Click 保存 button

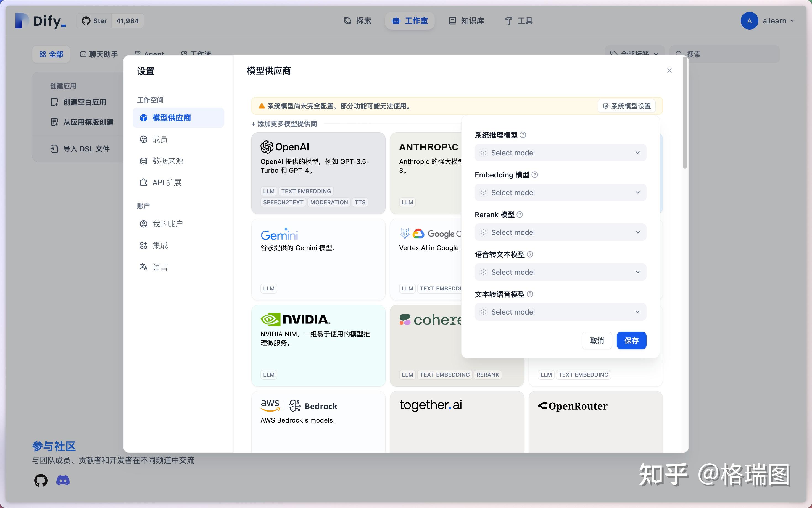[x=631, y=340]
